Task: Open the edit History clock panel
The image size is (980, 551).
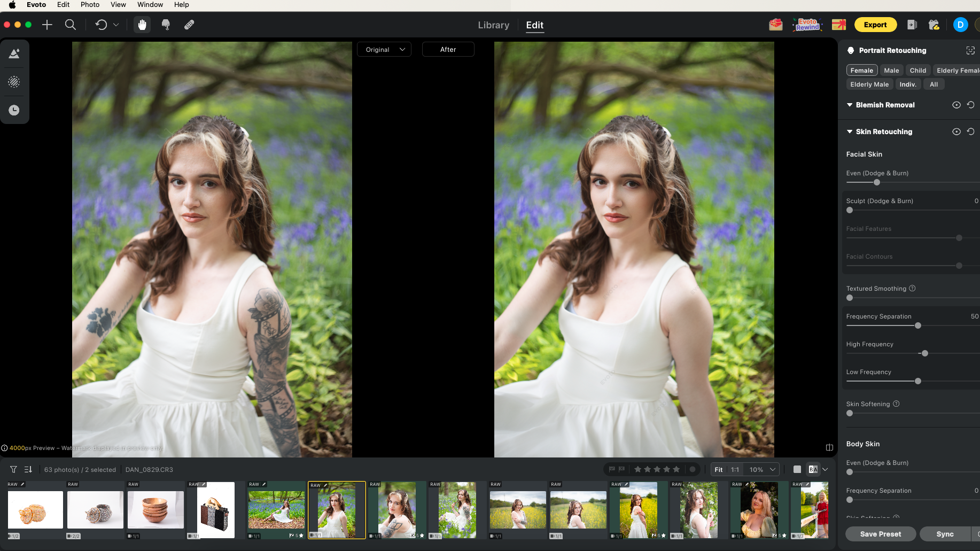Action: 14,110
